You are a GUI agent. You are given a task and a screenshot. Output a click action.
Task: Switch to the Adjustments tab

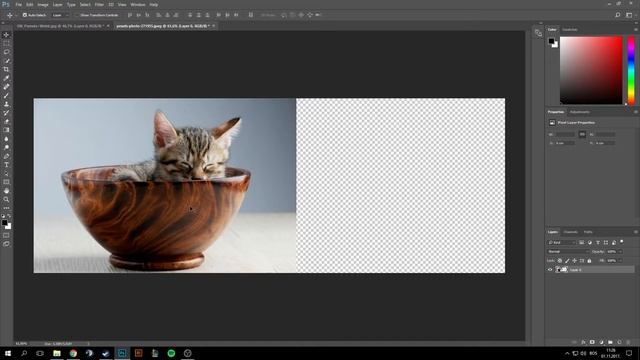coord(580,112)
